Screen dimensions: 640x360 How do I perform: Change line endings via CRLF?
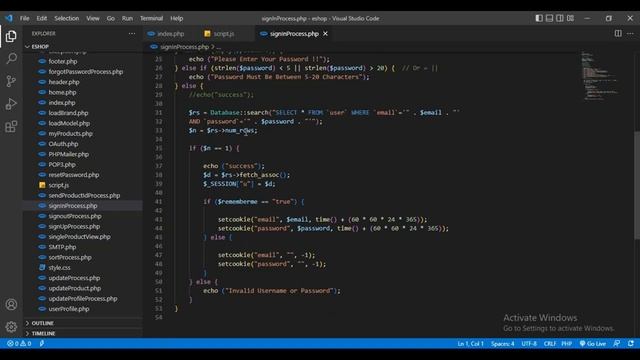[x=550, y=344]
